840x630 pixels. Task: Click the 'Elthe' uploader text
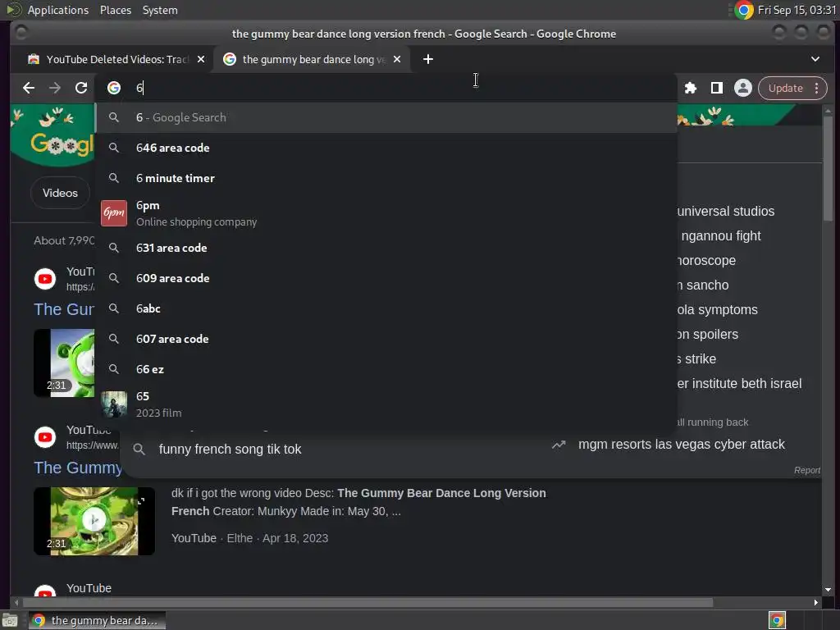coord(240,538)
